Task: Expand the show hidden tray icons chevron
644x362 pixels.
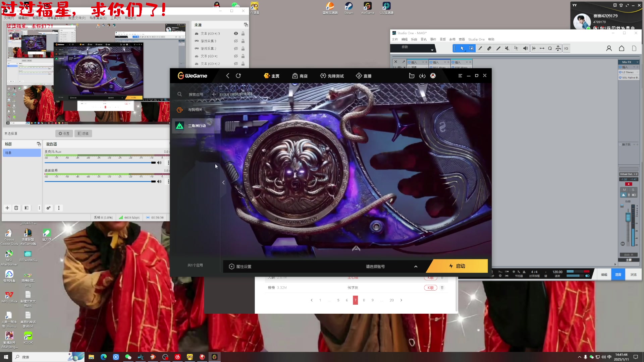Action: (x=579, y=357)
